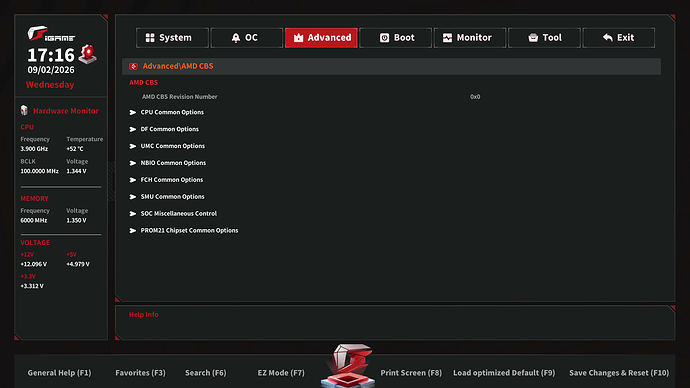This screenshot has height=388, width=690.
Task: Open the Tool tab
Action: click(544, 38)
